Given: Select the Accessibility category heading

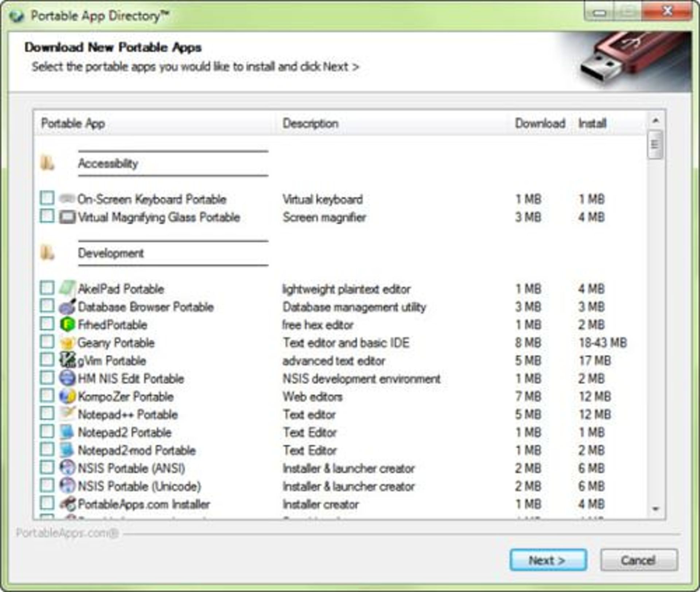Looking at the screenshot, I should click(108, 163).
